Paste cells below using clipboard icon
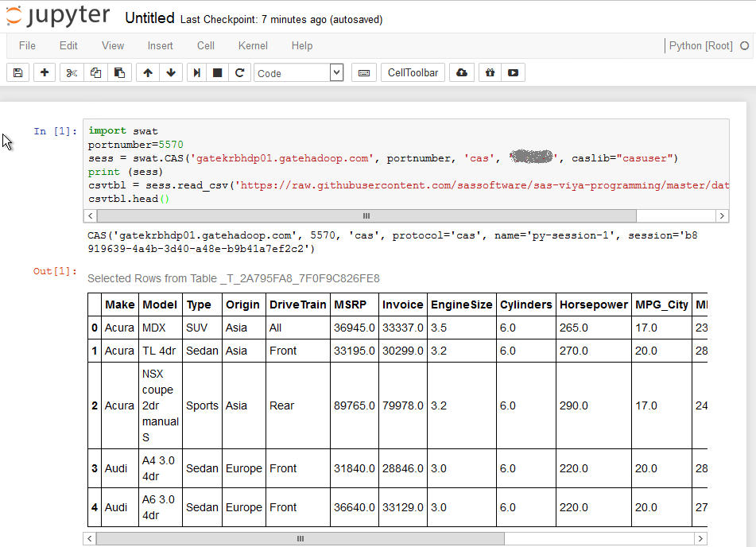The width and height of the screenshot is (756, 547). (x=119, y=73)
